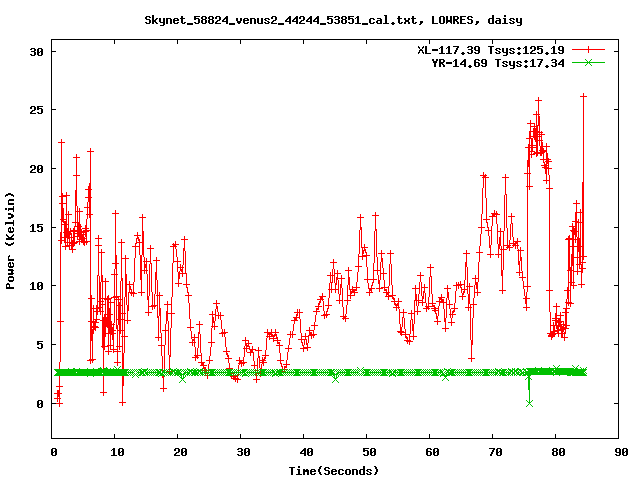Click the x-axis tick label 10
640x480 pixels.
click(118, 452)
